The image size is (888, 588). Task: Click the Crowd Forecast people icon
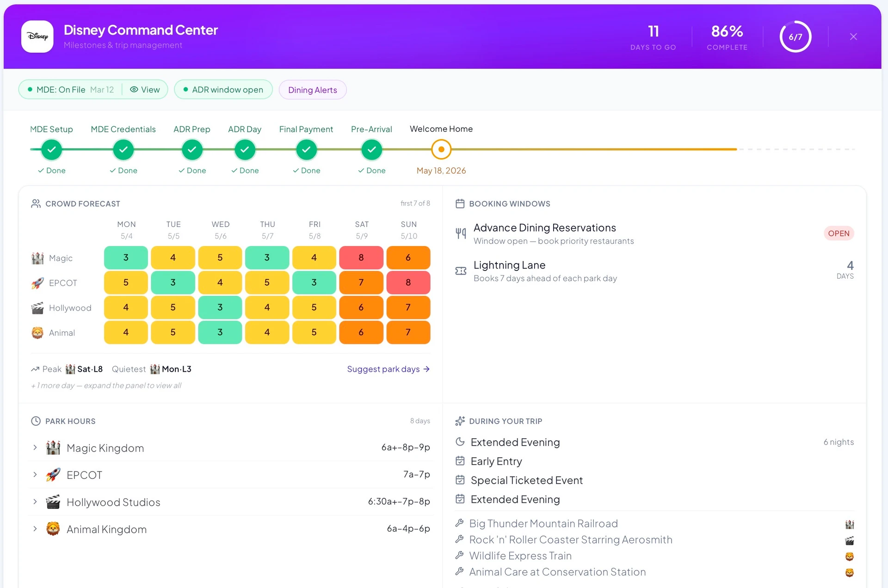click(36, 204)
